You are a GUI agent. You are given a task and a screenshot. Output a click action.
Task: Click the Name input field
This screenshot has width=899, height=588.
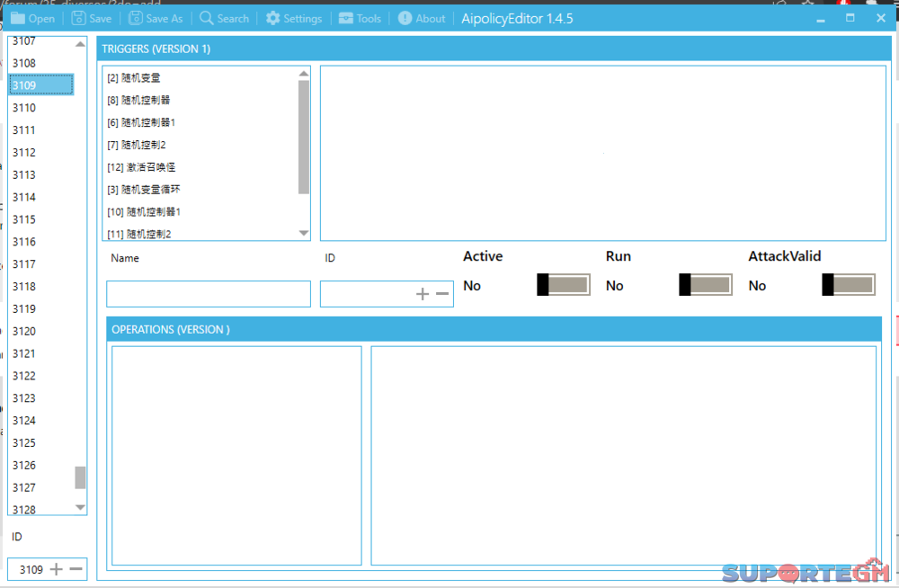tap(208, 294)
